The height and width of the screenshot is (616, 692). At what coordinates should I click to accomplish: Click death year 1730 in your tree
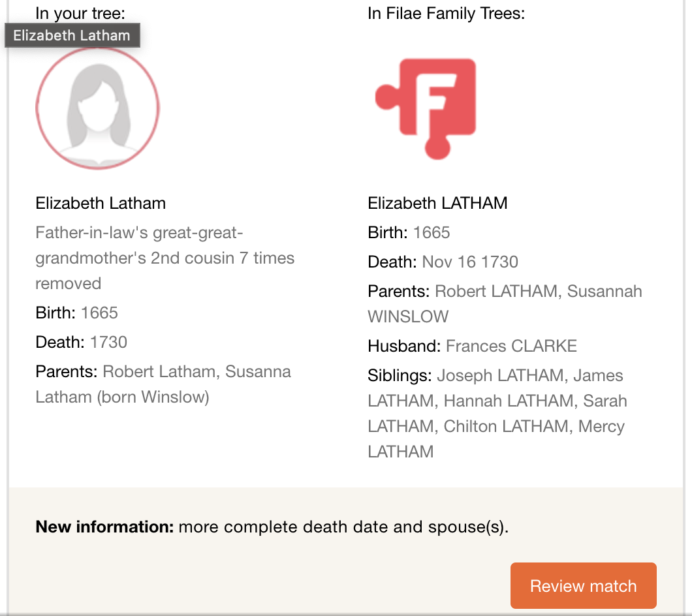[108, 342]
